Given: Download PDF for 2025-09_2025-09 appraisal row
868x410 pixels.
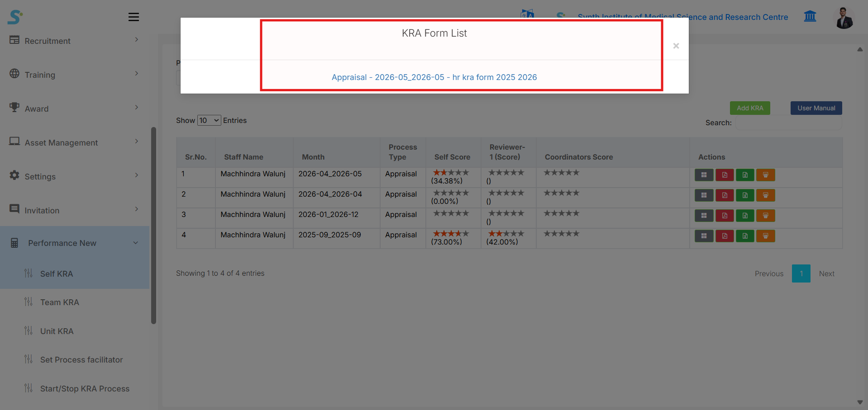Looking at the screenshot, I should point(725,236).
